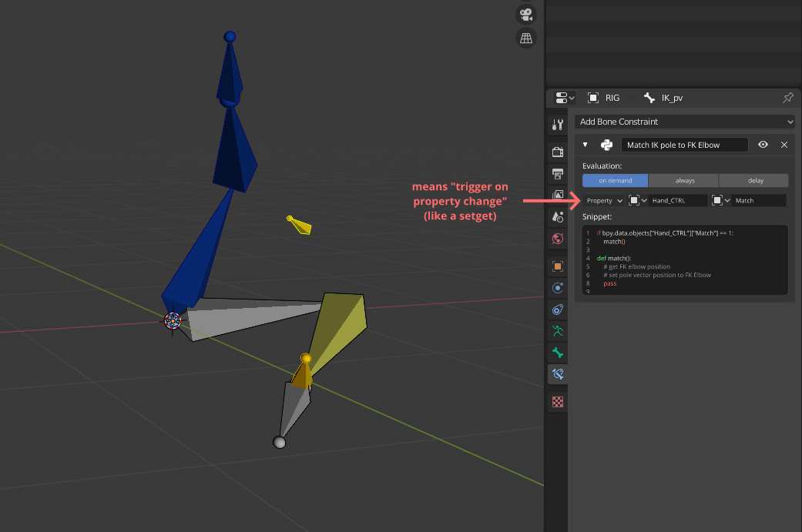Open the Physics properties tab
802x532 pixels.
coord(558,288)
